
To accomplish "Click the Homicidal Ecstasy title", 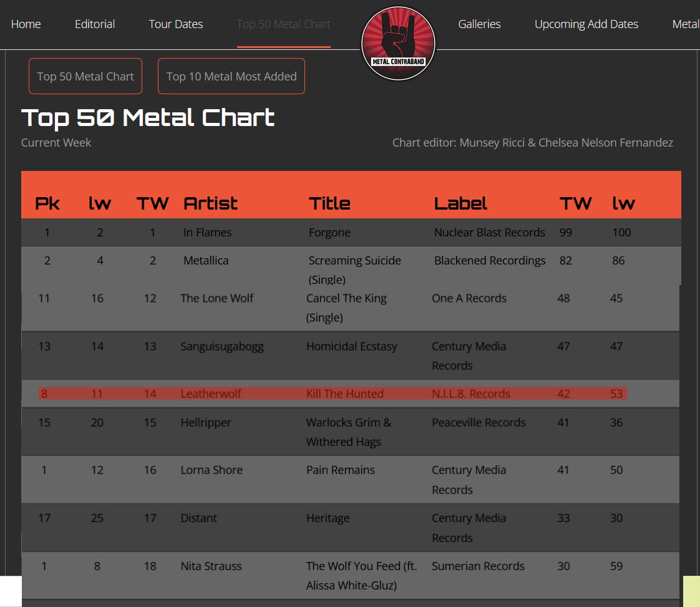I will coord(352,347).
